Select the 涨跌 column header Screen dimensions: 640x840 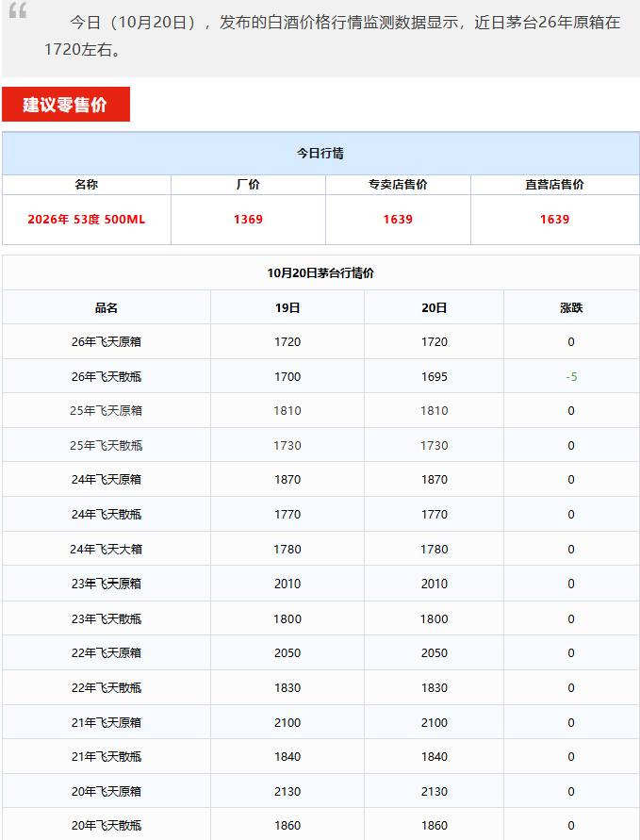tap(571, 308)
